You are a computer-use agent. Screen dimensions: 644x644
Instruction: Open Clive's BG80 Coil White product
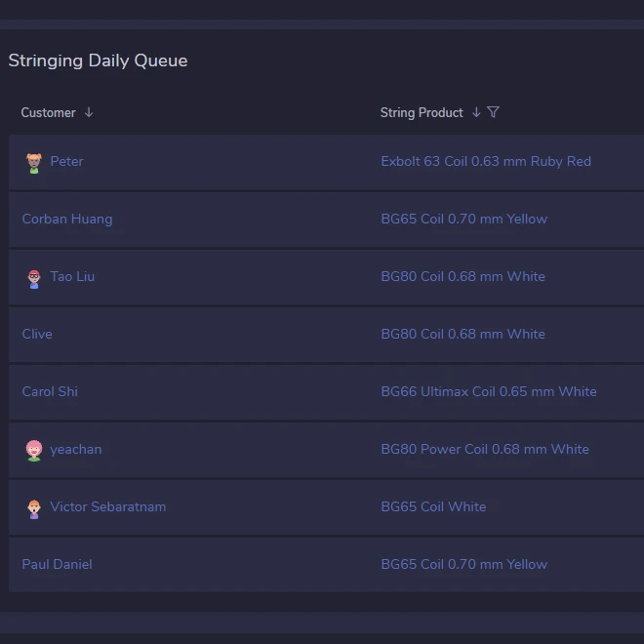tap(463, 334)
